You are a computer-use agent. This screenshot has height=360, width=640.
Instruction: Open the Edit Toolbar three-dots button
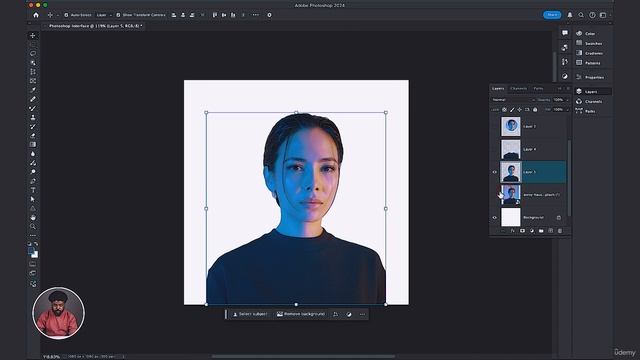pyautogui.click(x=33, y=236)
